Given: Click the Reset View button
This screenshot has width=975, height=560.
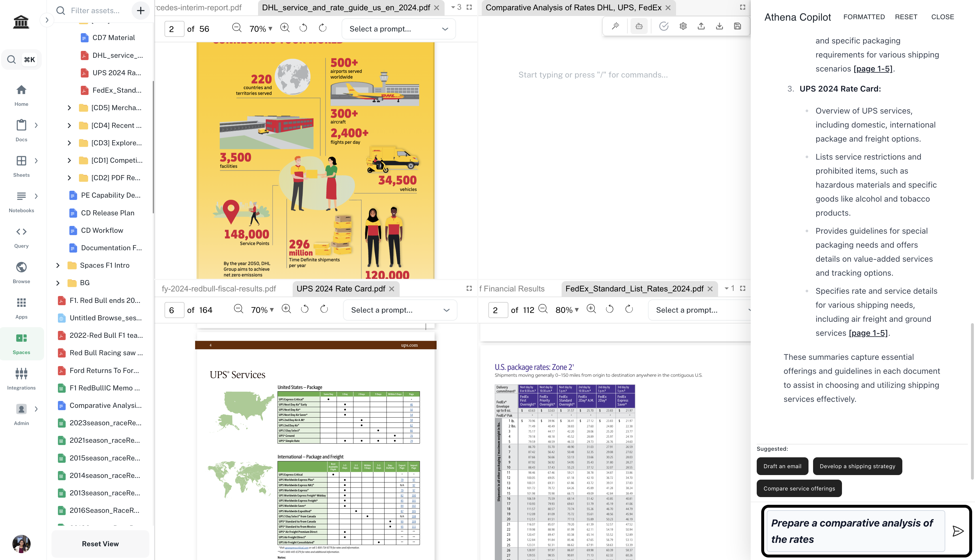Looking at the screenshot, I should point(100,543).
